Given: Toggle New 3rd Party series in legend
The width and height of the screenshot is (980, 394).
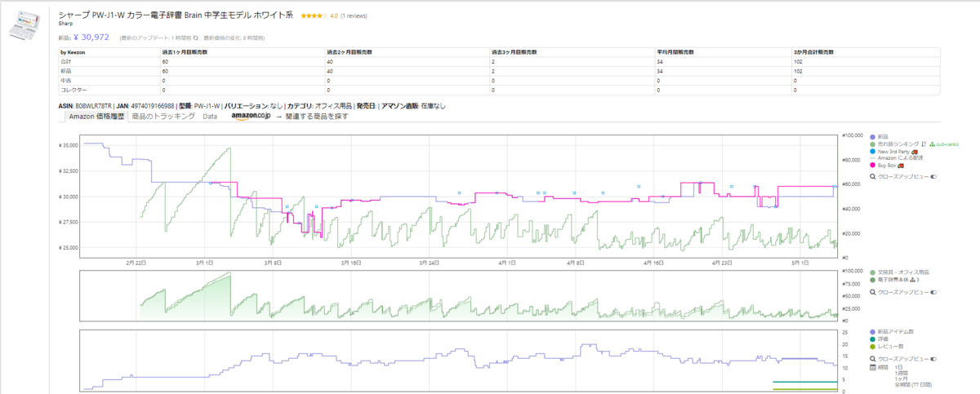Looking at the screenshot, I should (x=890, y=151).
